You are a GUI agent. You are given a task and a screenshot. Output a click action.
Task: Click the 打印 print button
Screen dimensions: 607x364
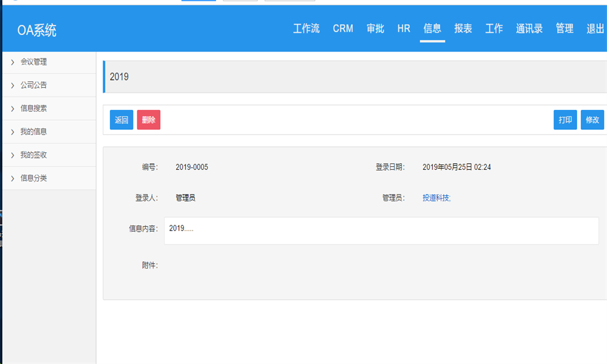(x=565, y=120)
